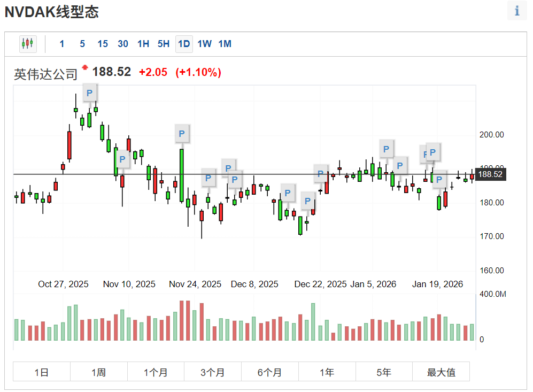Select the 3个月 time range tab
Image resolution: width=533 pixels, height=392 pixels.
pyautogui.click(x=212, y=372)
